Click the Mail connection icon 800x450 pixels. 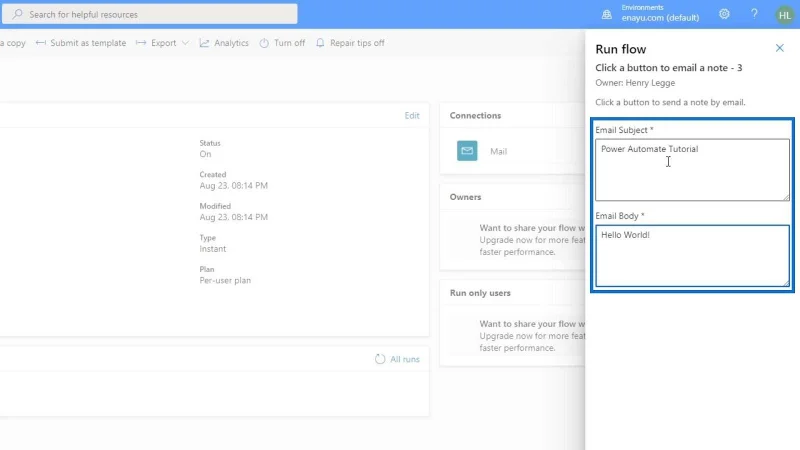click(467, 151)
